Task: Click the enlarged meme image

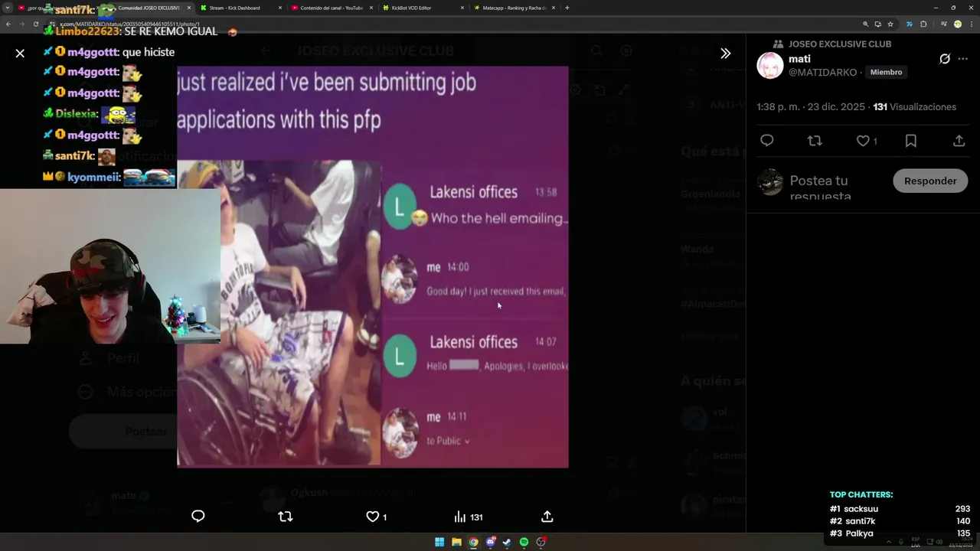Action: pos(373,266)
